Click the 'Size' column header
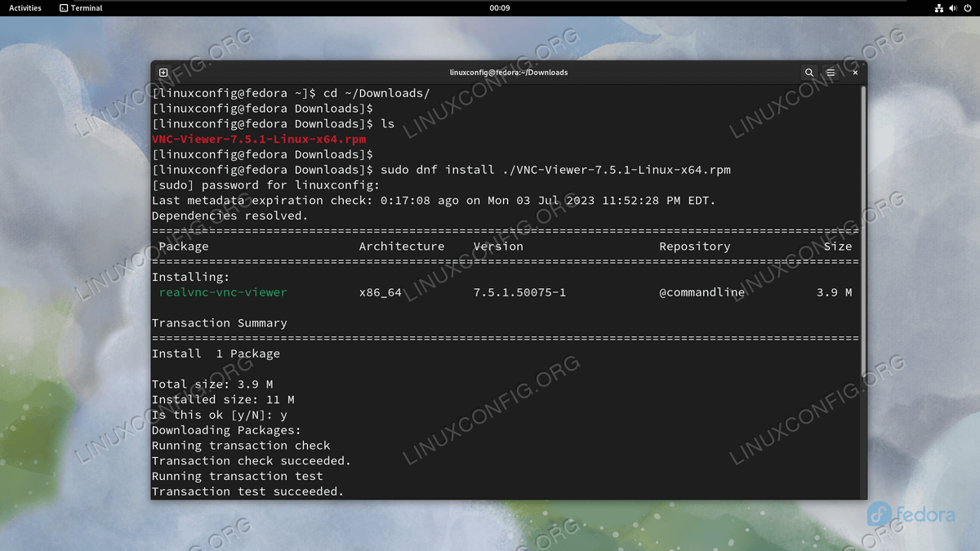Viewport: 980px width, 551px height. coord(838,247)
